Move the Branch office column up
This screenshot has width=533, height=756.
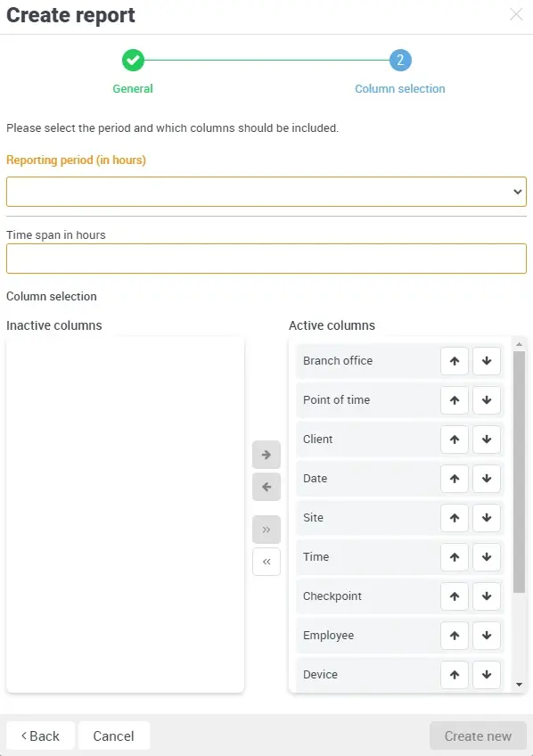click(x=455, y=361)
